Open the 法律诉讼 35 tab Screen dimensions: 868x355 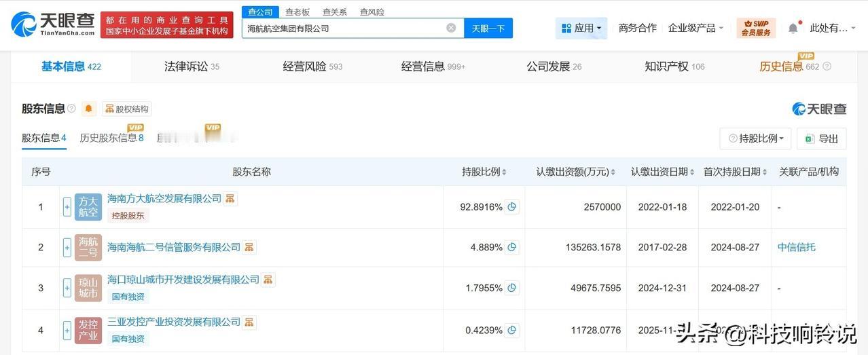[x=192, y=67]
